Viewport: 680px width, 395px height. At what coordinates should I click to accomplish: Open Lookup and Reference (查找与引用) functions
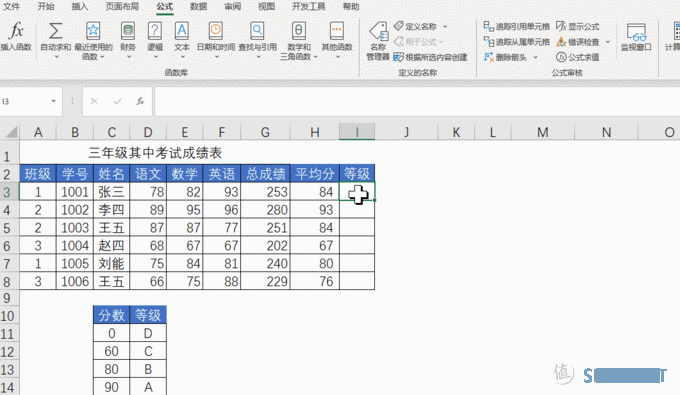257,39
